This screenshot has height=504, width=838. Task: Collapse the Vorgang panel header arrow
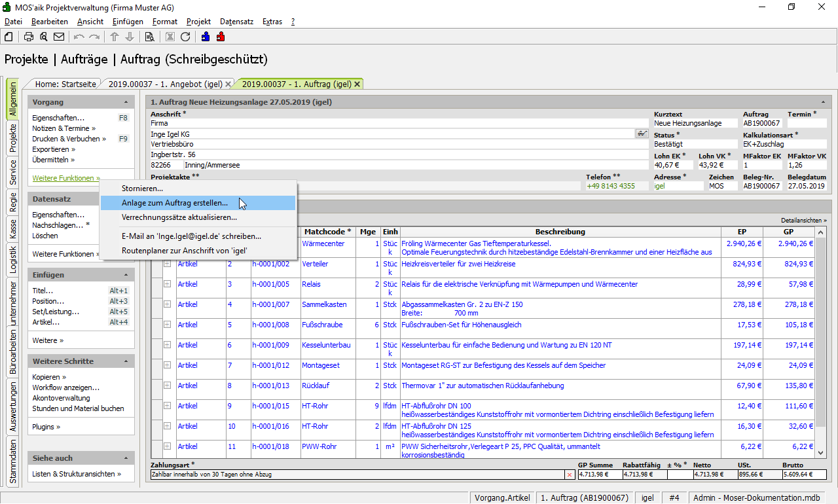pyautogui.click(x=126, y=103)
